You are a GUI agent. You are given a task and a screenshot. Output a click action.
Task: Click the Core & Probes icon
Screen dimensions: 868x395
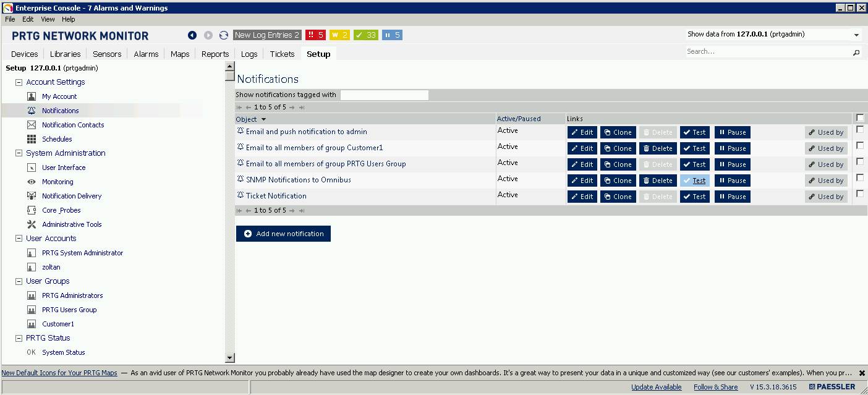(x=32, y=210)
